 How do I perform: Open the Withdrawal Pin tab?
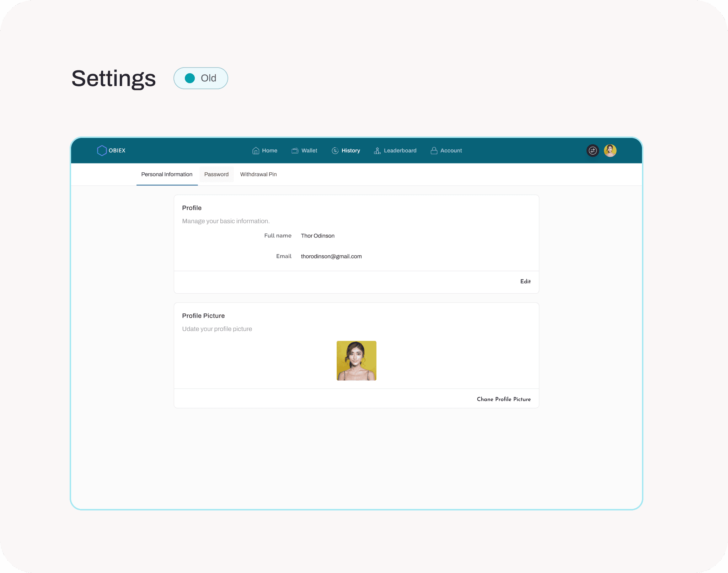pos(258,175)
